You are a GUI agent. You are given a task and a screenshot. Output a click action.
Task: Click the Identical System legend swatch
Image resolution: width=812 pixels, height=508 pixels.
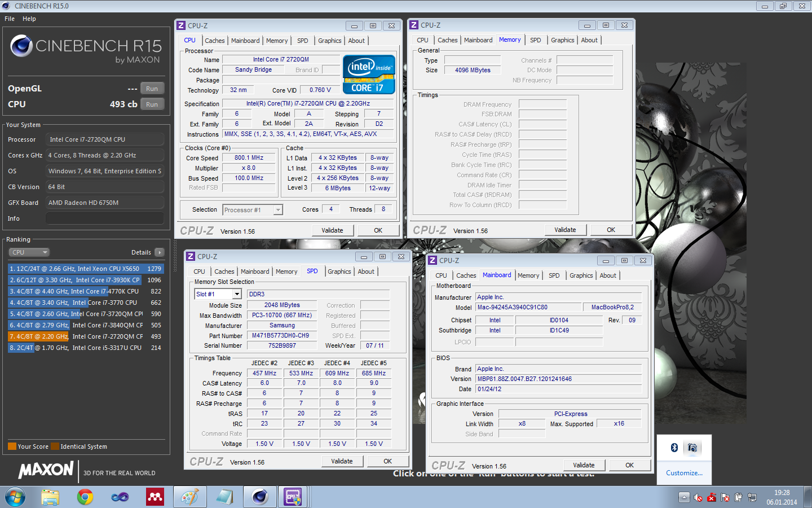pos(55,446)
